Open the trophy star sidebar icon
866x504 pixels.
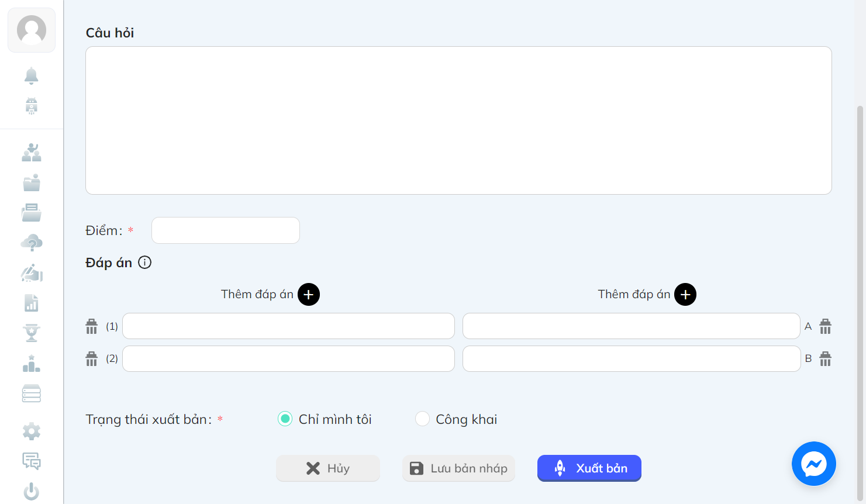(32, 333)
